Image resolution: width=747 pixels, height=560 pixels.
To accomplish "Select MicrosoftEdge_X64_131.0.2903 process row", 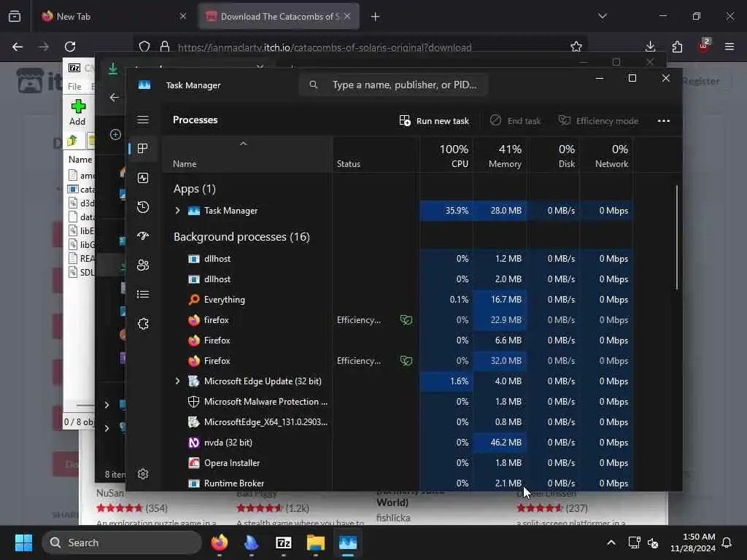I will [x=398, y=422].
